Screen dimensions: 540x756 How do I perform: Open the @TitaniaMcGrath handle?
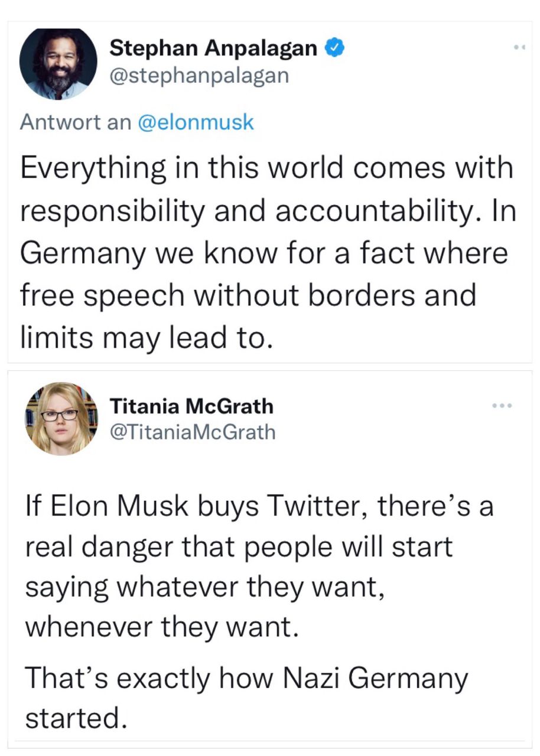(193, 432)
